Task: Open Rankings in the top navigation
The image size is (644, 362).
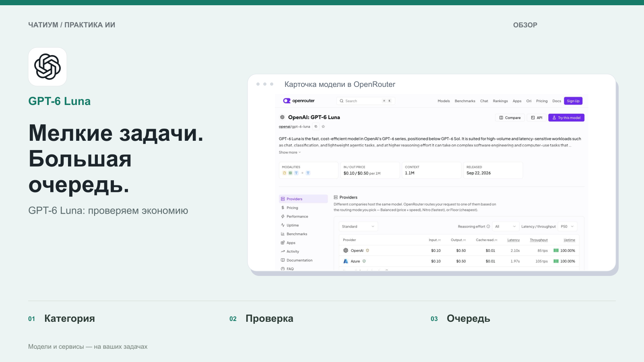Action: point(500,101)
